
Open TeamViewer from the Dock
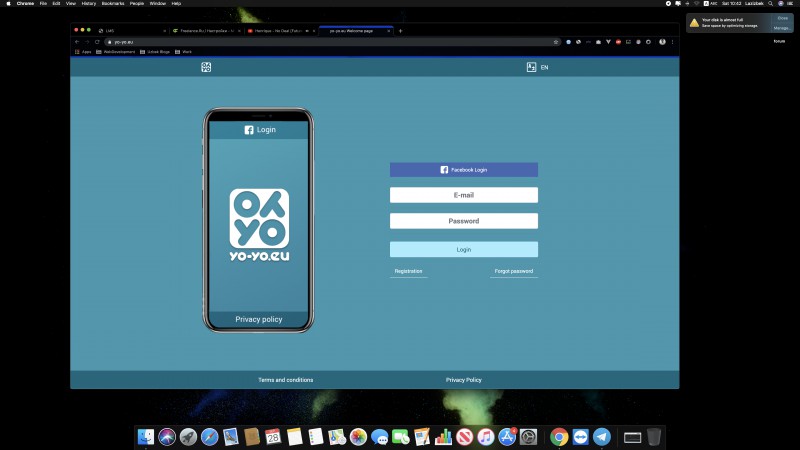581,437
